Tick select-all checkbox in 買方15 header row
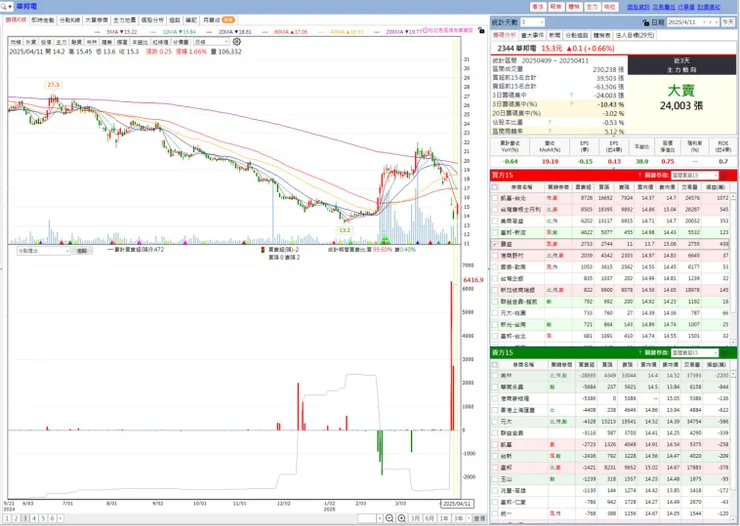 [x=495, y=187]
